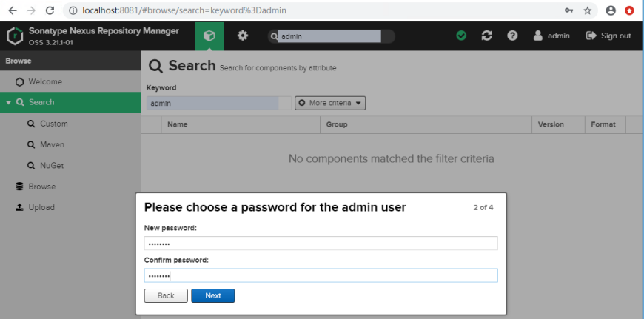Bookmark this page with star icon
Screen dimensions: 644x319
click(588, 10)
